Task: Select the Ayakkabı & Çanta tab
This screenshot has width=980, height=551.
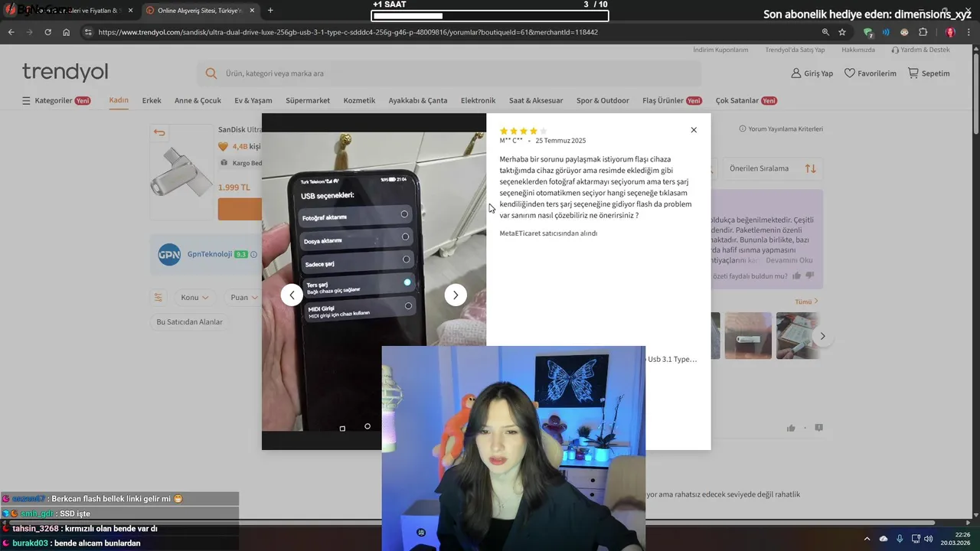Action: coord(418,100)
